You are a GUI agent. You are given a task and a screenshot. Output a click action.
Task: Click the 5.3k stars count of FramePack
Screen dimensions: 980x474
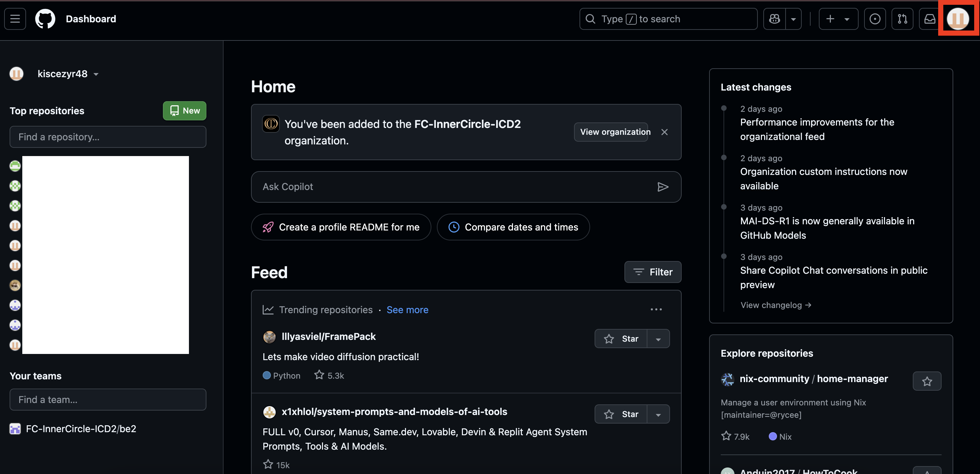click(x=329, y=376)
